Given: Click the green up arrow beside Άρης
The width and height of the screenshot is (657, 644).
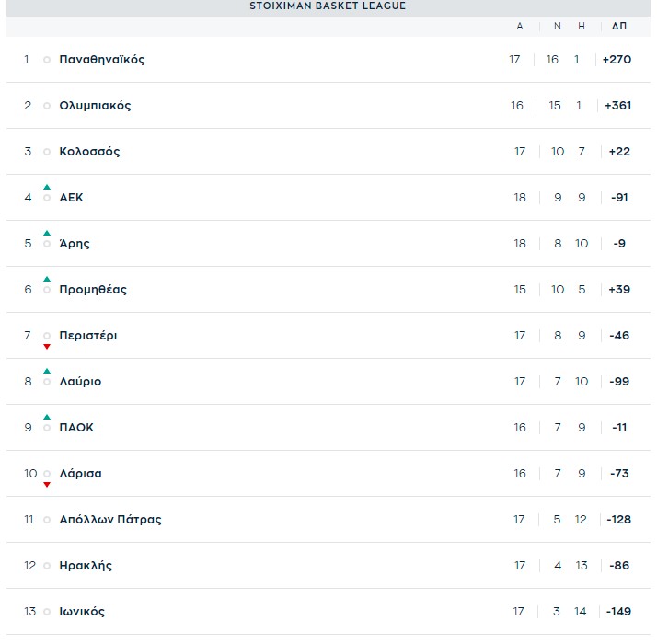Looking at the screenshot, I should click(47, 233).
